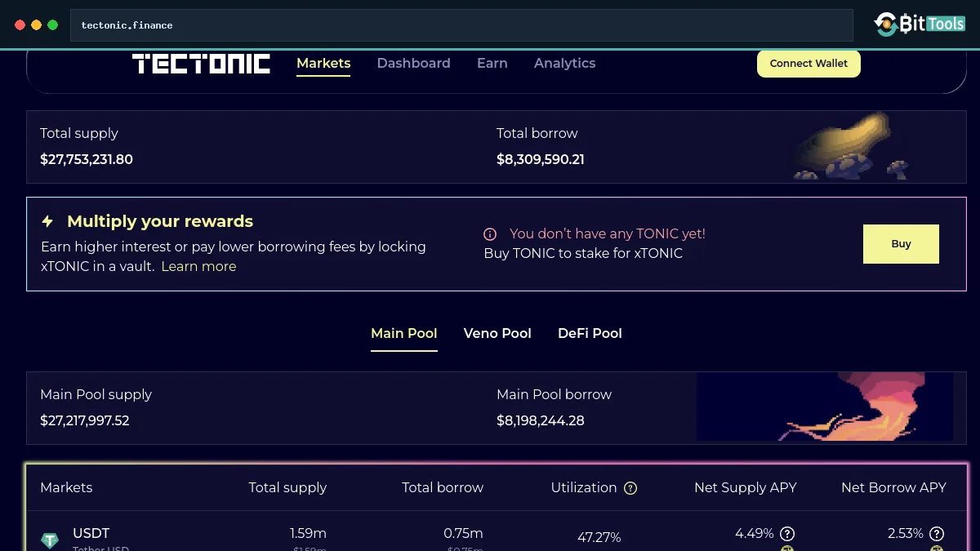Open the Learn more link
This screenshot has height=551, width=980.
tap(198, 266)
